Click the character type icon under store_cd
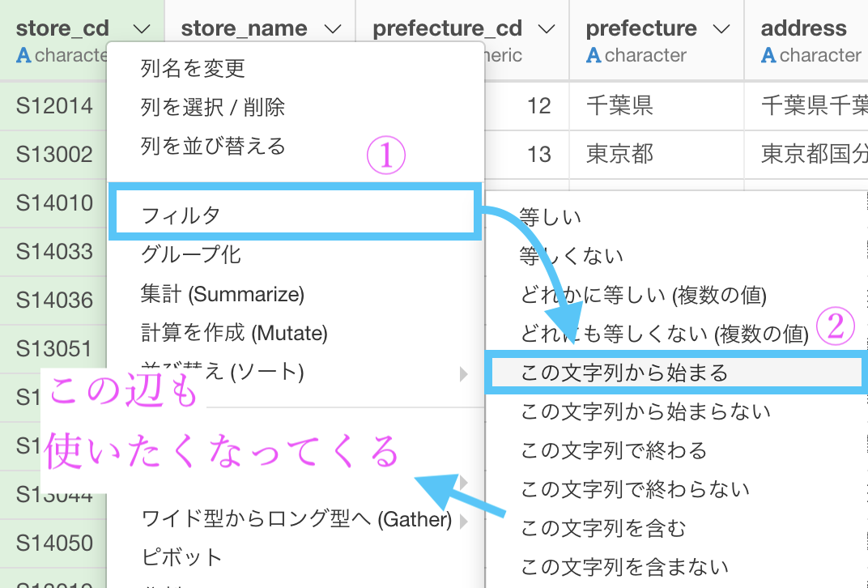This screenshot has width=868, height=588. [23, 56]
